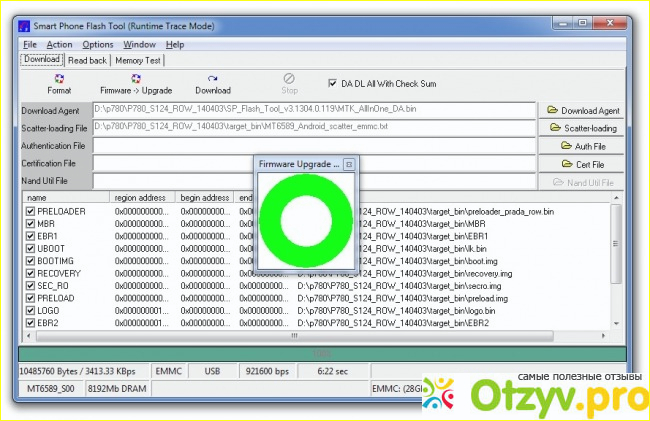The height and width of the screenshot is (421, 650).
Task: Close the Firmware Upgrade popup
Action: (x=349, y=163)
